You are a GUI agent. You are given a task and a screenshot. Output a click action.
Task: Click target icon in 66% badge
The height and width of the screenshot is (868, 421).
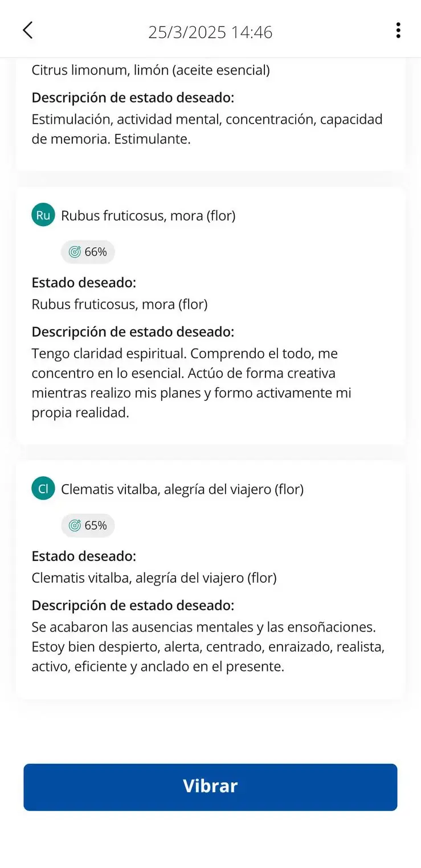point(75,252)
